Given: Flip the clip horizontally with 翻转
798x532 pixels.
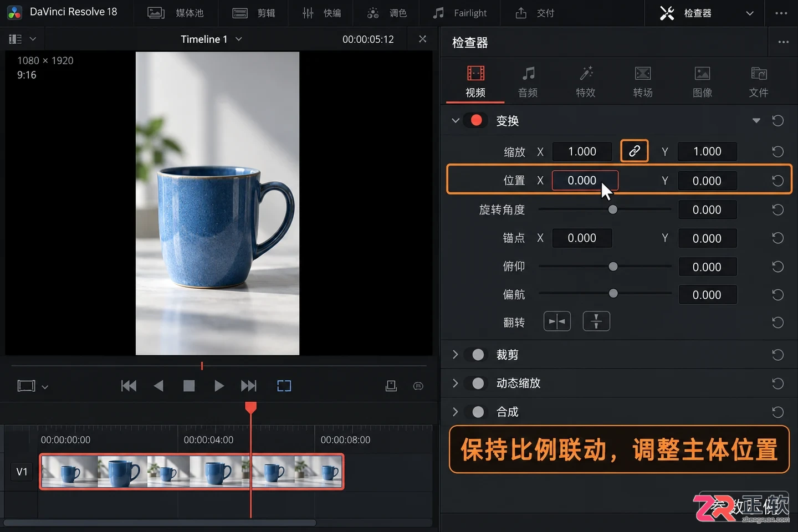Looking at the screenshot, I should tap(557, 321).
